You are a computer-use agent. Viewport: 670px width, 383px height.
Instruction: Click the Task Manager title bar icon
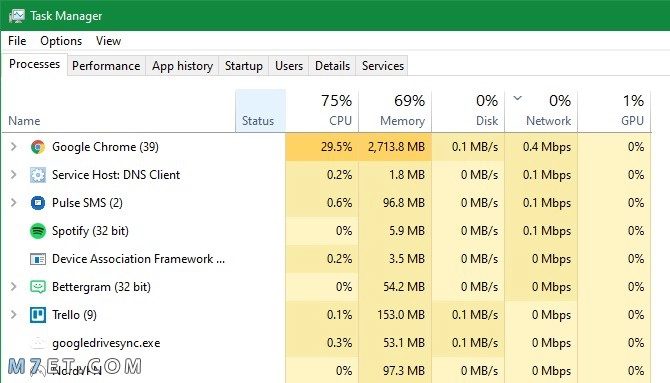coord(17,16)
